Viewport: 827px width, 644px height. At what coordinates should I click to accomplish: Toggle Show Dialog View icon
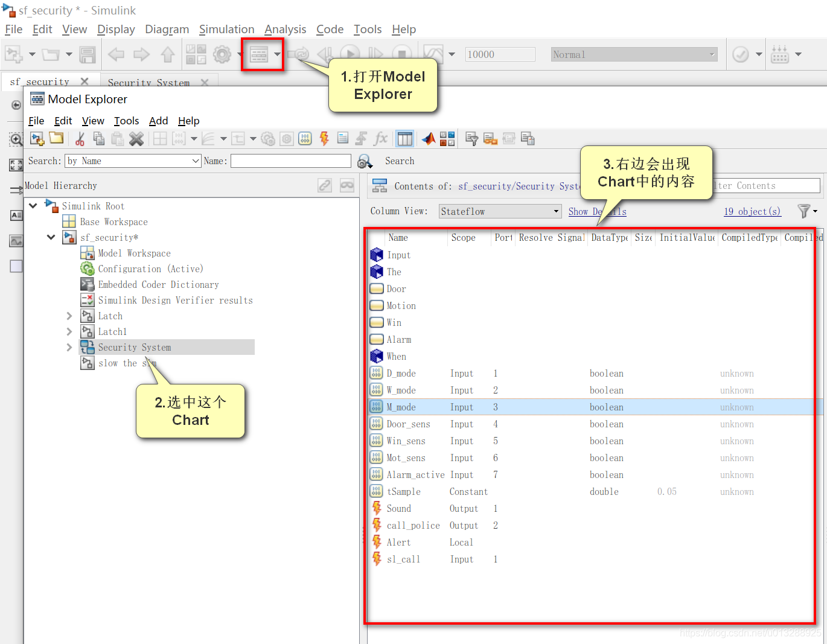tap(405, 139)
